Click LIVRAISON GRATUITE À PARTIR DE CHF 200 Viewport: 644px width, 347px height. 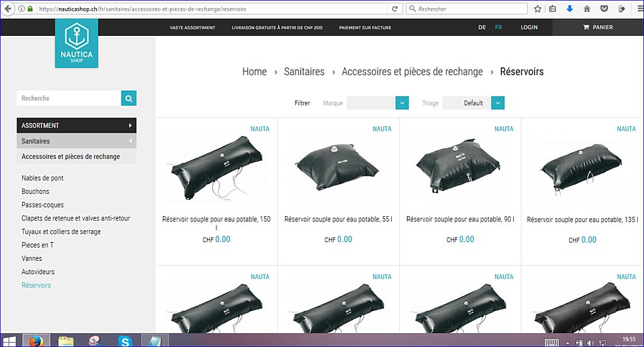click(x=277, y=28)
